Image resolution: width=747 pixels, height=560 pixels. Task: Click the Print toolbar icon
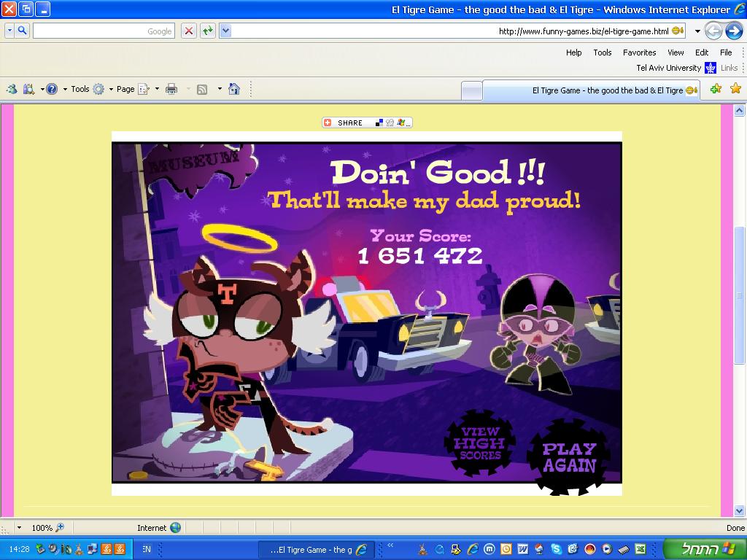click(x=171, y=89)
